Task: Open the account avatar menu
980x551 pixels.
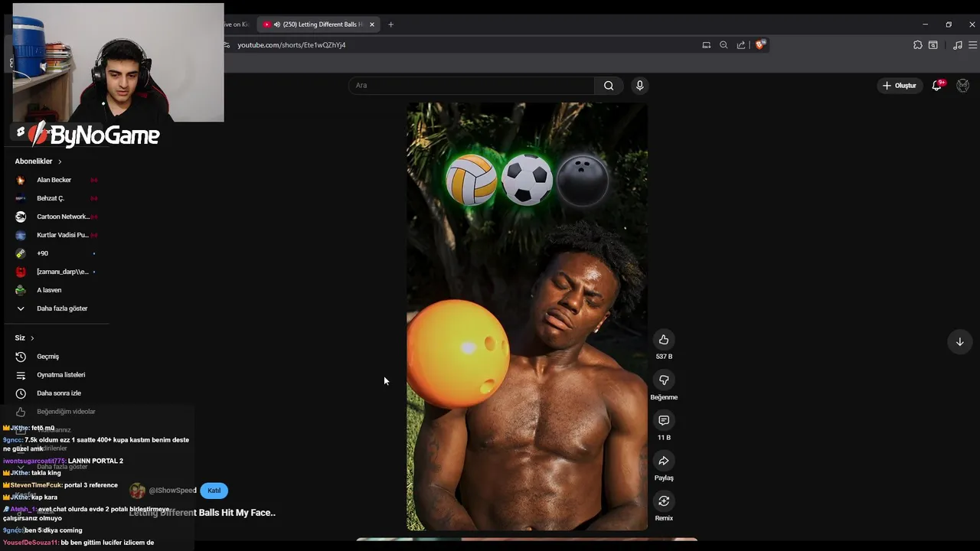Action: pyautogui.click(x=963, y=86)
